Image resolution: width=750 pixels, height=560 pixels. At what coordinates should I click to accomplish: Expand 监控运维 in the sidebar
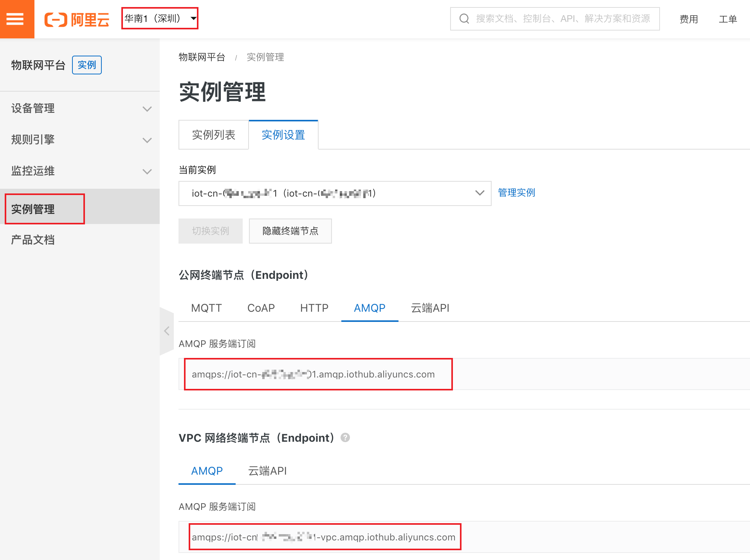click(x=80, y=171)
